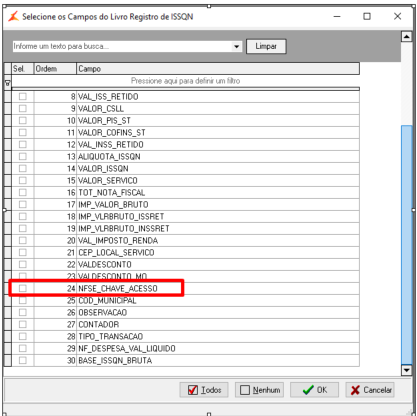The height and width of the screenshot is (416, 417).
Task: Check the NFSE_CHAVE_ACESSO checkbox
Action: (23, 288)
